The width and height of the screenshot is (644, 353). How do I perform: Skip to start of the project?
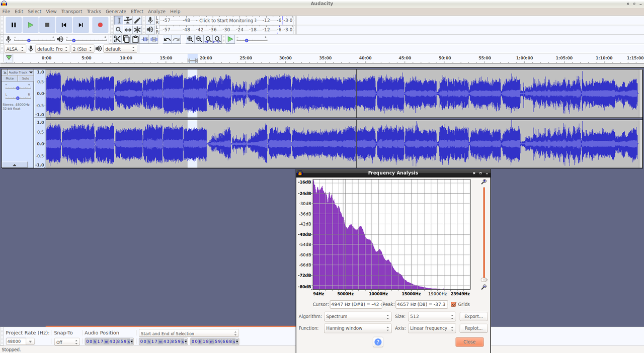click(64, 25)
